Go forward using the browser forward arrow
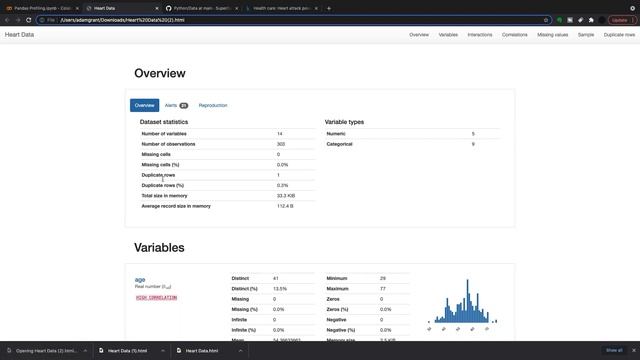The image size is (640, 360). tap(18, 20)
